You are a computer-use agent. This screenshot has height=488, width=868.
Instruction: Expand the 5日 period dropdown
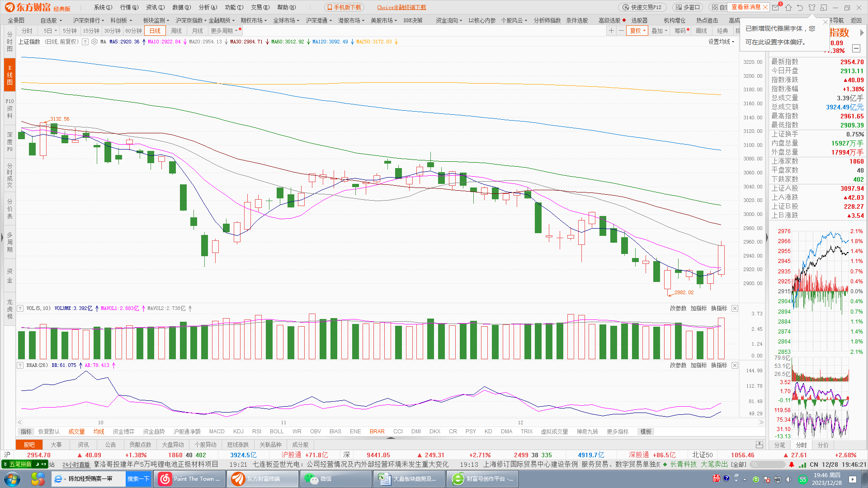point(50,31)
